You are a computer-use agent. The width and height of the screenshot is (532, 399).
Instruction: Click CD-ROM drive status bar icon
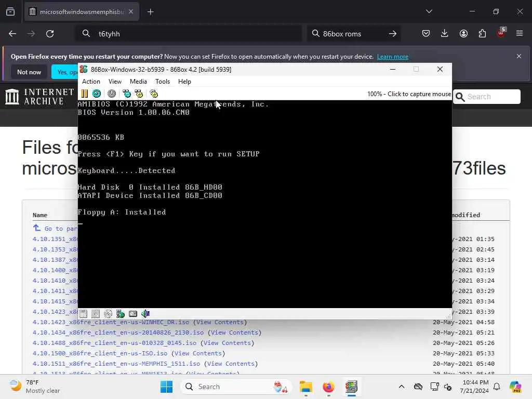pos(108,314)
